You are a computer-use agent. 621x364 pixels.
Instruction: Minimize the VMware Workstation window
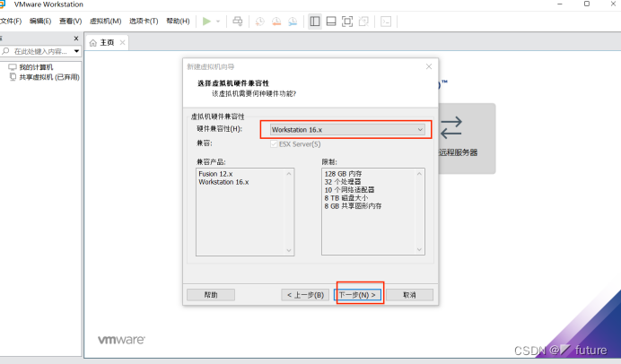560,4
